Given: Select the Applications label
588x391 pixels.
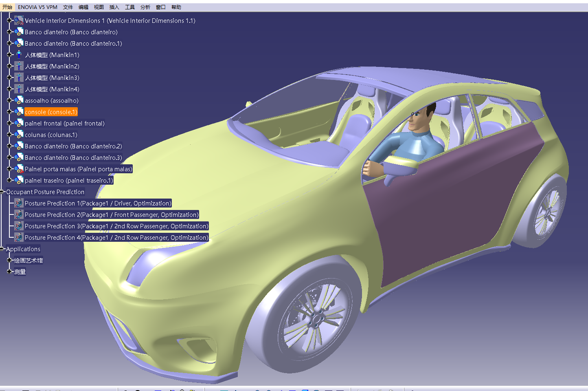Looking at the screenshot, I should 23,249.
